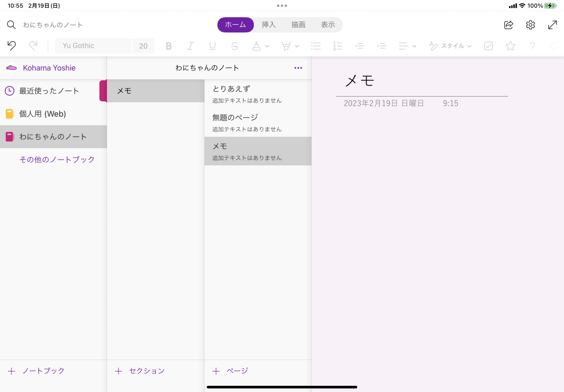Click the redo arrow icon
The image size is (564, 392).
pyautogui.click(x=33, y=46)
